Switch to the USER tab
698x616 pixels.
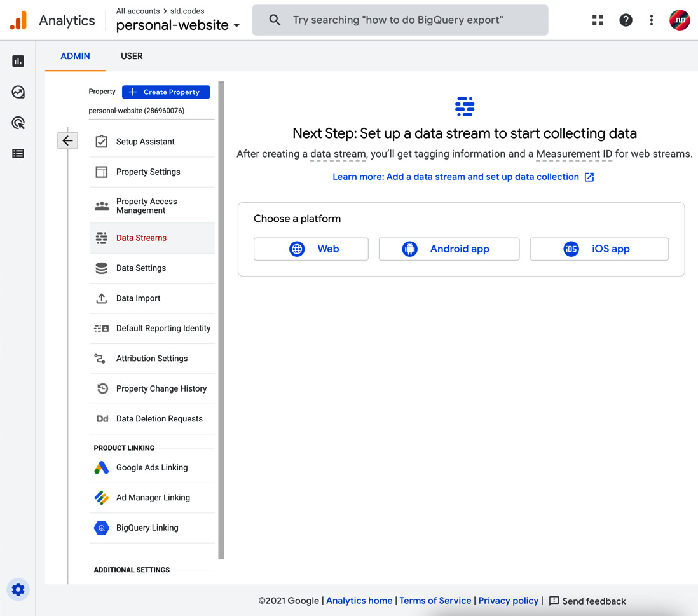point(132,56)
